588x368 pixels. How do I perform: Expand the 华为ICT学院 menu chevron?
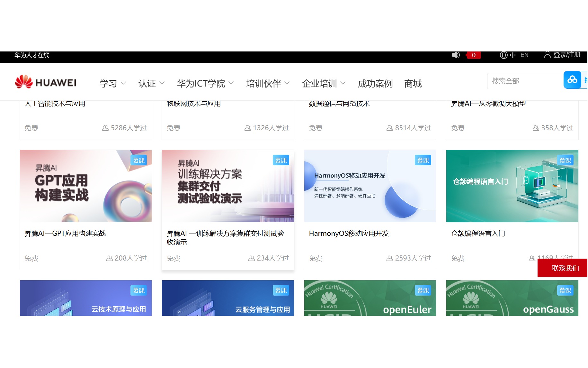(x=231, y=83)
